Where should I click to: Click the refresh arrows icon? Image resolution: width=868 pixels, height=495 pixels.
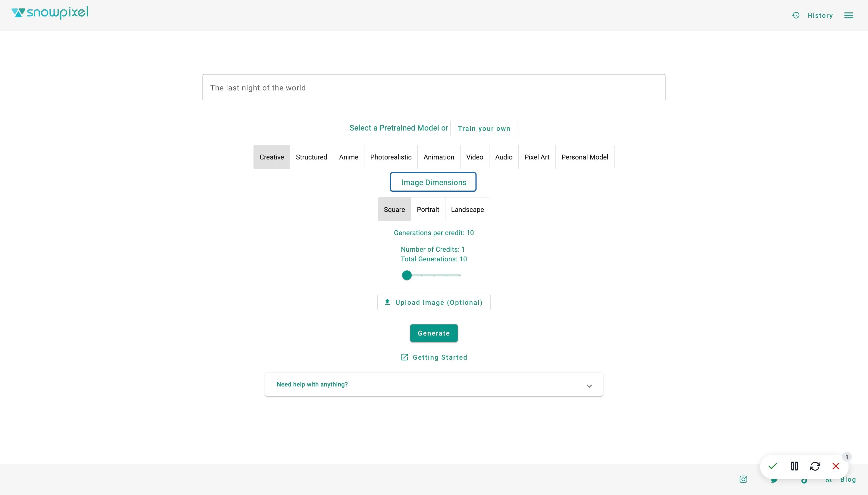coord(815,466)
